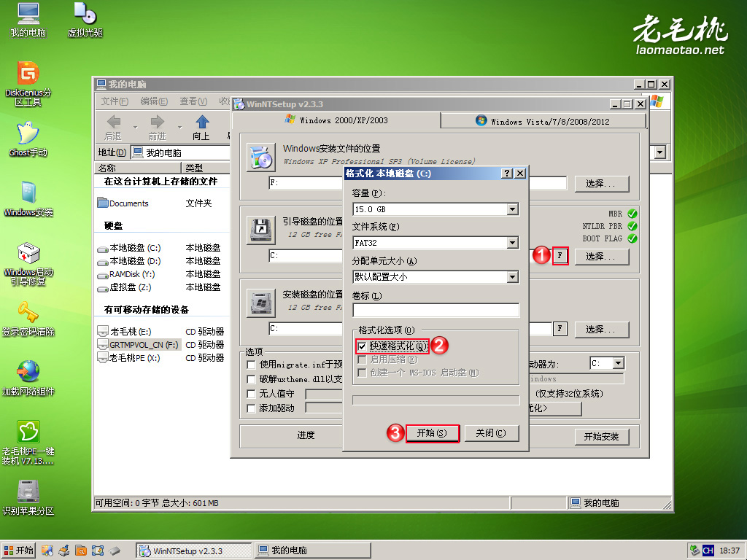The image size is (747, 560).
Task: Click second quick launch taskbar icon
Action: (64, 551)
